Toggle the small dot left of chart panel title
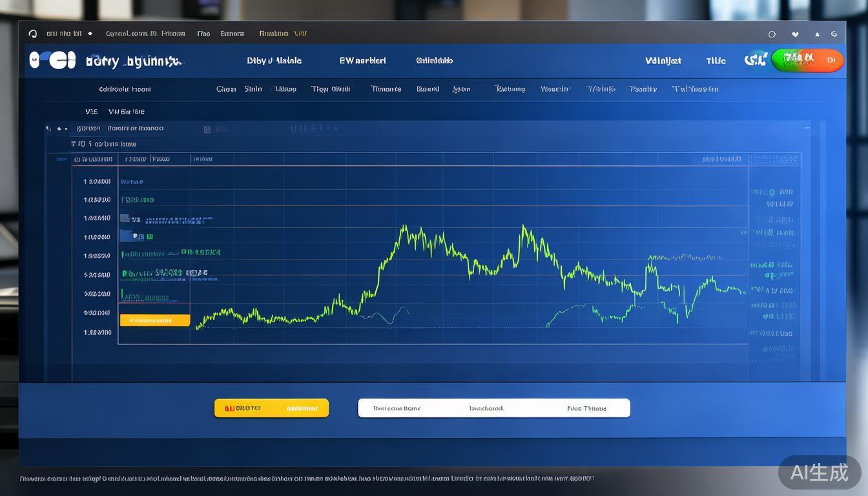 [58, 129]
